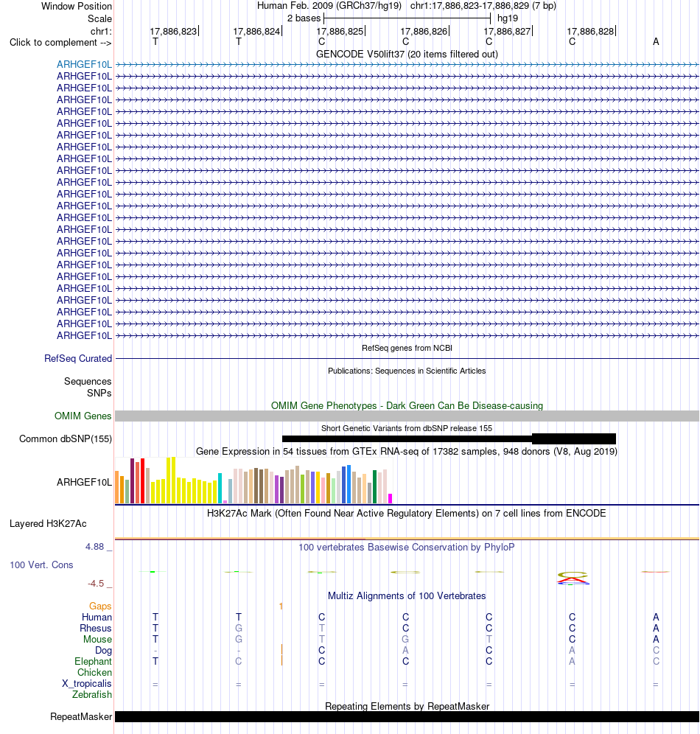Click the X_tropicalis alignment row label
Screen dimensions: 700x734
(x=86, y=684)
